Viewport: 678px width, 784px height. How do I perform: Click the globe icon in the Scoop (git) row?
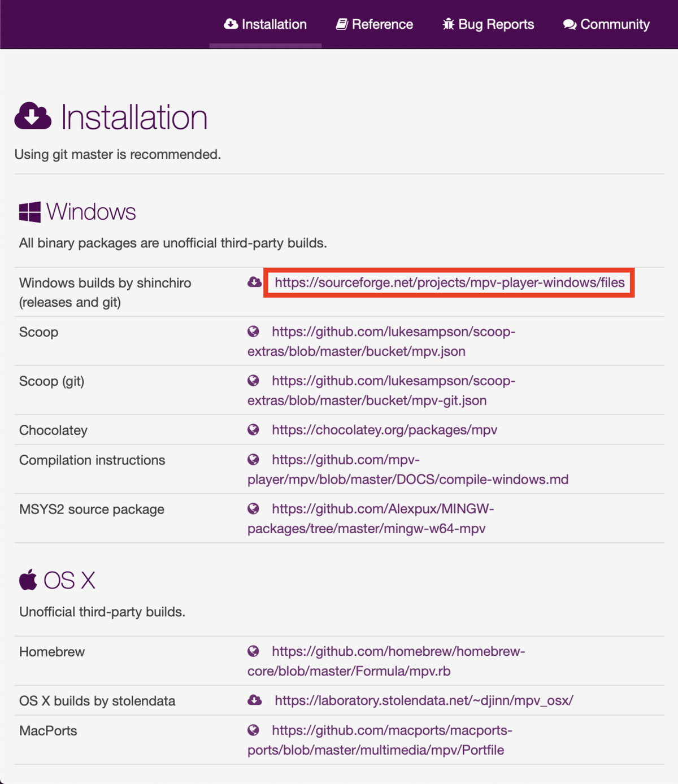click(x=253, y=381)
